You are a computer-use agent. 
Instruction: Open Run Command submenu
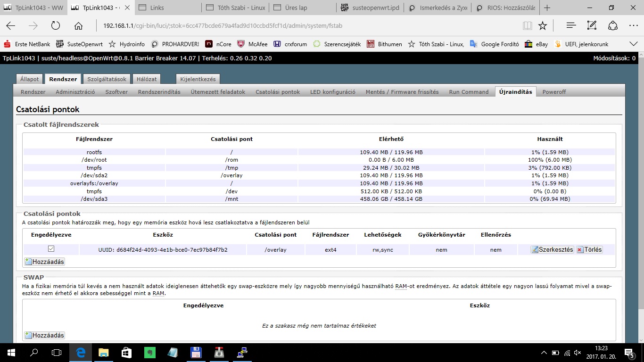pos(469,92)
